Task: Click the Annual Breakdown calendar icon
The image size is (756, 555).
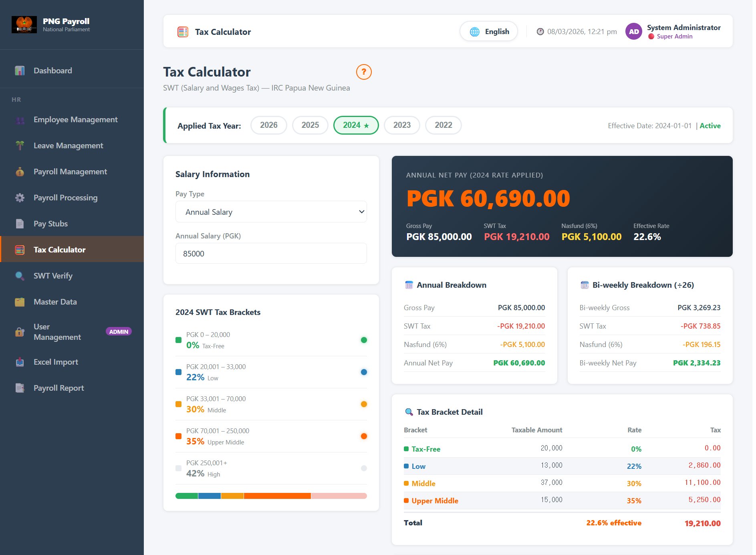Action: coord(409,285)
